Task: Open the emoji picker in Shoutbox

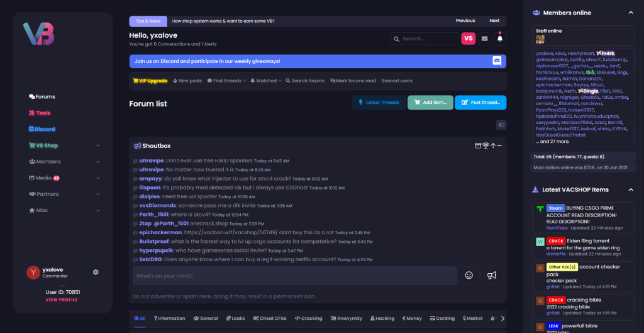Action: click(x=469, y=276)
